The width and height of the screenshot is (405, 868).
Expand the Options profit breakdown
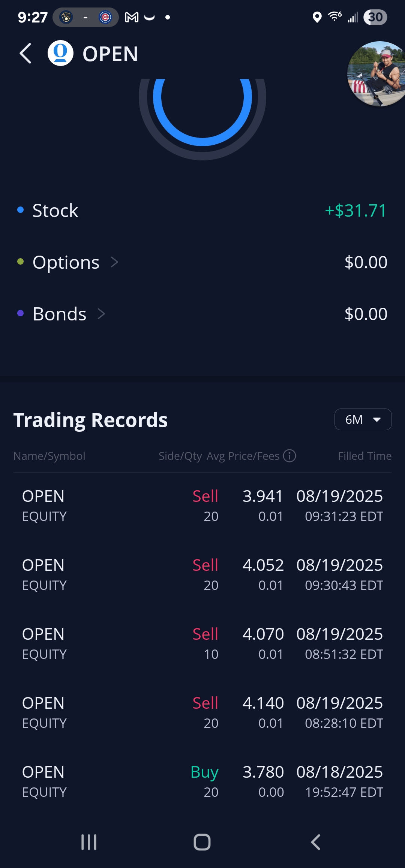75,262
